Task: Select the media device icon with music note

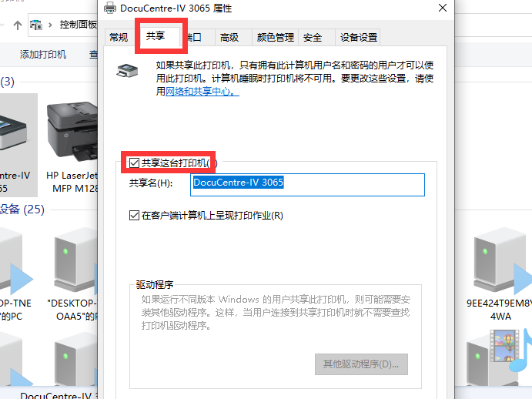Action: 500,357
